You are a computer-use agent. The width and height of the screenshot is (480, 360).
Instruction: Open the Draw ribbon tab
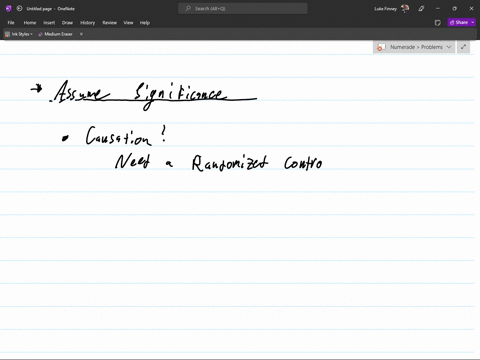coord(67,23)
